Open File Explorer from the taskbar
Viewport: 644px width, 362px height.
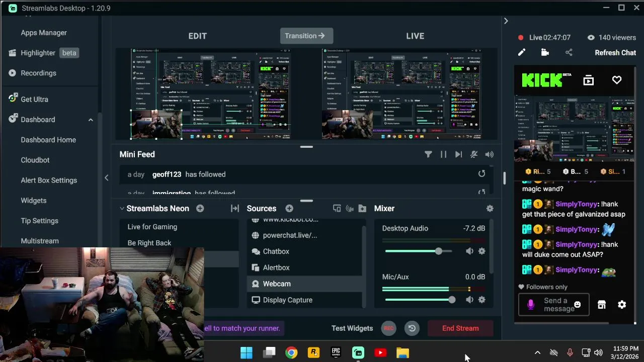pyautogui.click(x=403, y=352)
